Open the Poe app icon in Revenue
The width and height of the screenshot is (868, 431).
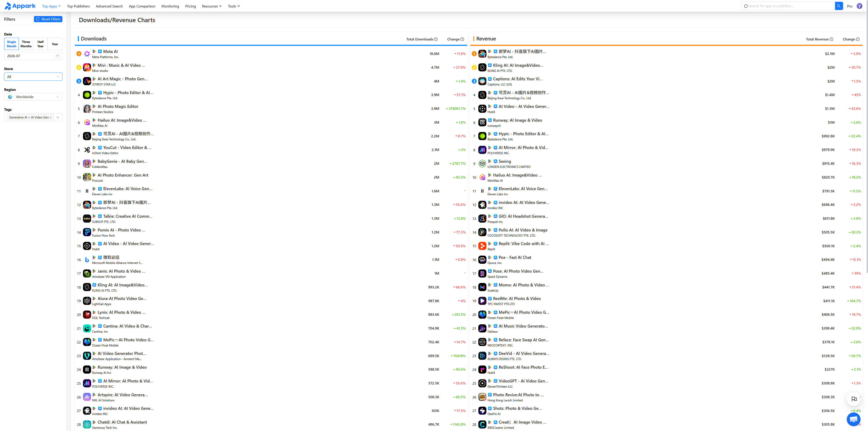coord(482,260)
